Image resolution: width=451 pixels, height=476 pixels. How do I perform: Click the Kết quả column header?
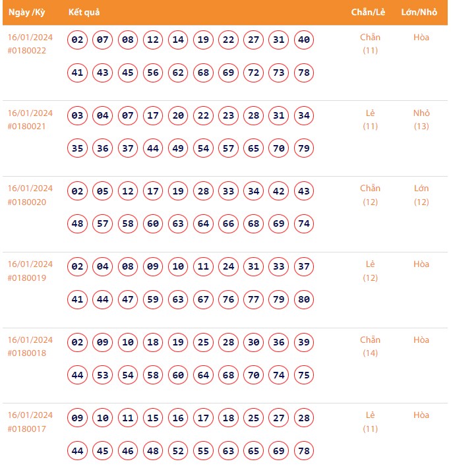pyautogui.click(x=84, y=13)
